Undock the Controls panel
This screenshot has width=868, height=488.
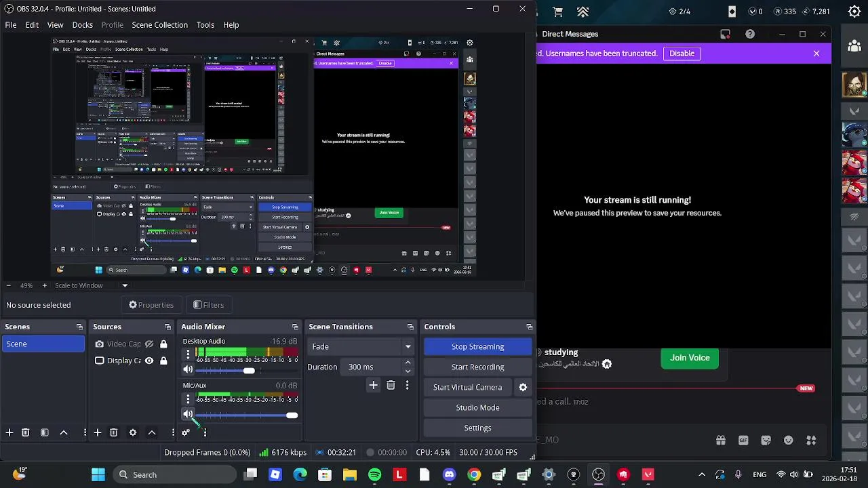click(530, 327)
